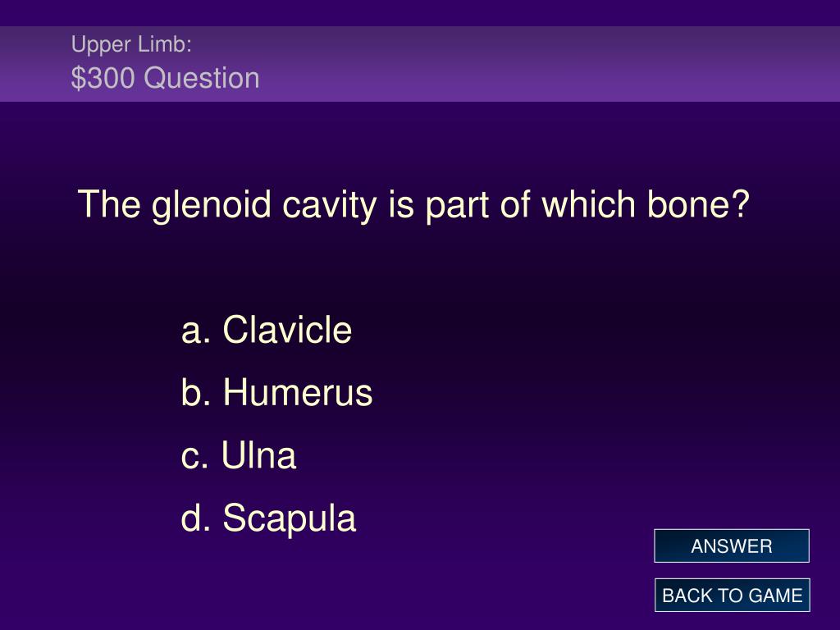Pick the Ulna answer option
This screenshot has height=630, width=840.
pos(258,455)
